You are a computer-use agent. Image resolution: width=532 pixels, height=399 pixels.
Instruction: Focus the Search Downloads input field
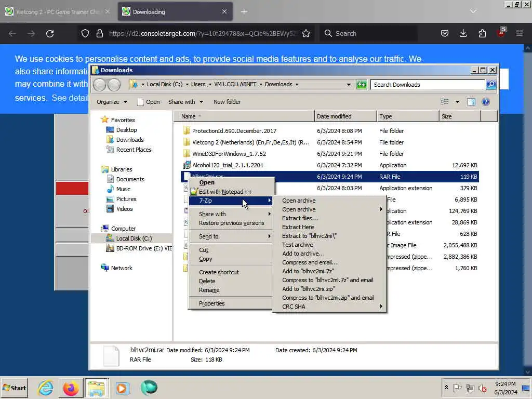pyautogui.click(x=428, y=85)
